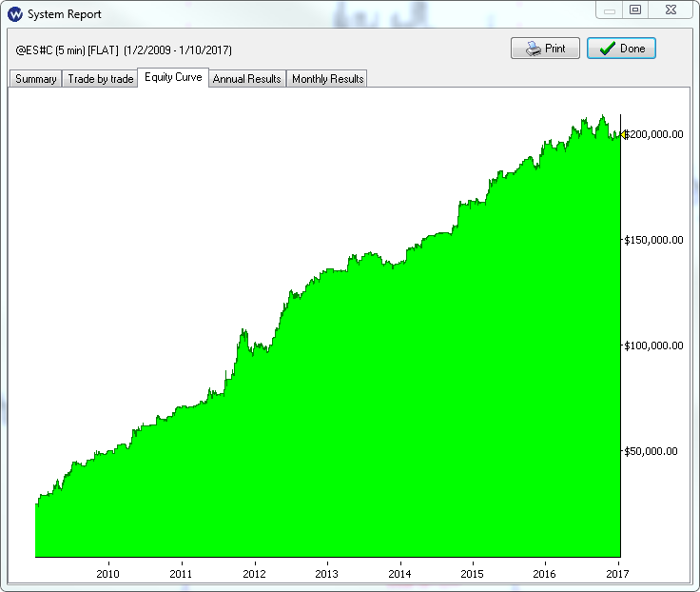Close the System Report window
The image size is (700, 592).
[671, 10]
